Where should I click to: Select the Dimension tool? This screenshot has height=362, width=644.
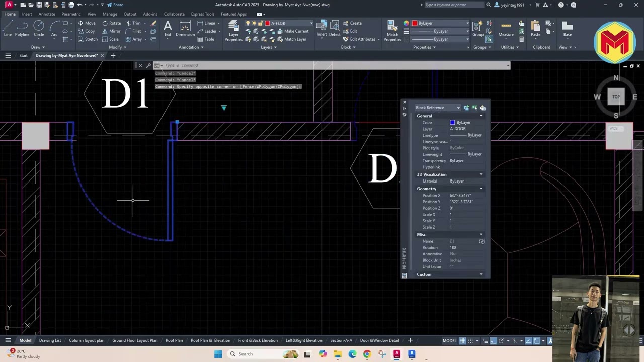[185, 29]
